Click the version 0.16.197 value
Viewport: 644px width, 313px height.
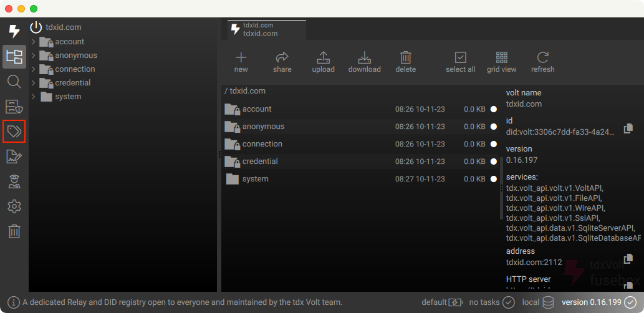(522, 160)
